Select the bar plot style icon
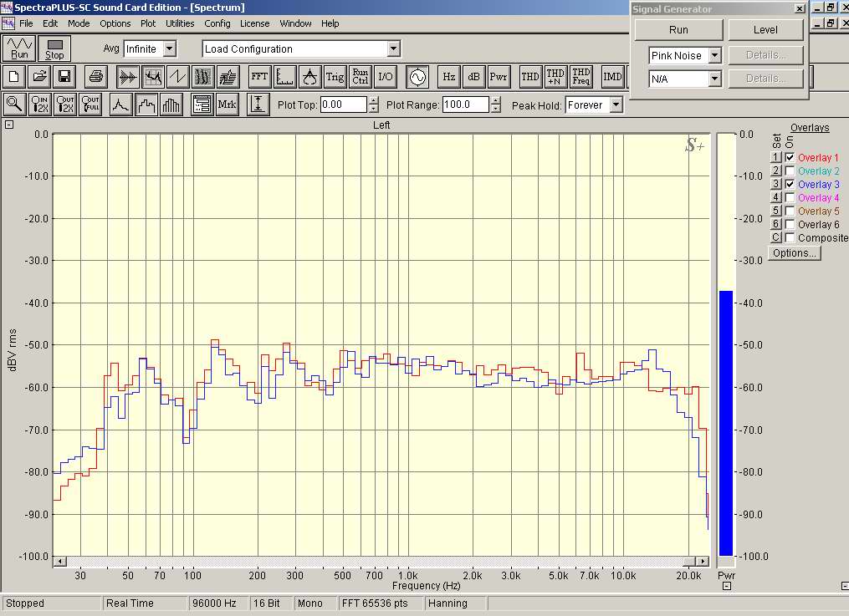 point(171,104)
